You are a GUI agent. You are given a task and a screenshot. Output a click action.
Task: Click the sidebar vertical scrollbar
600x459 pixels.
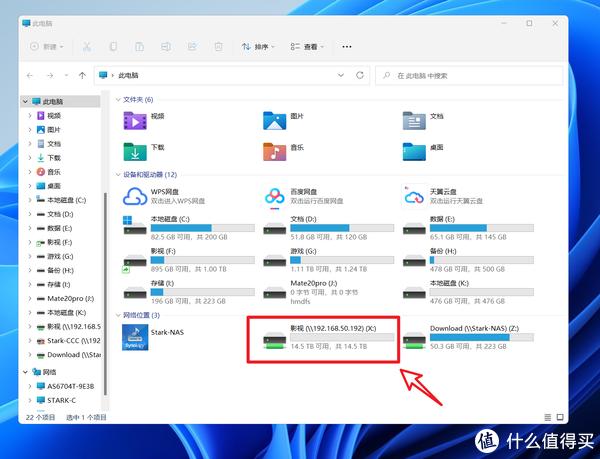tap(106, 293)
